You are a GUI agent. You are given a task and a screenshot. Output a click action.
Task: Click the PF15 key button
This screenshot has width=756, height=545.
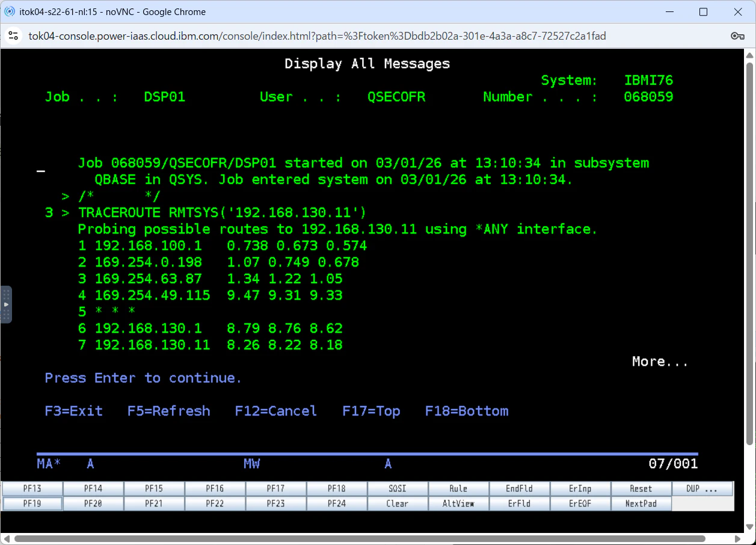154,488
